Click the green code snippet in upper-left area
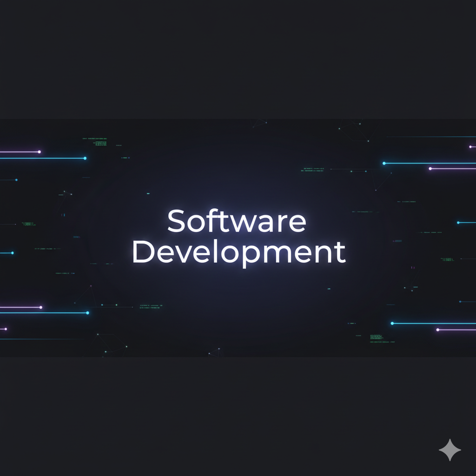 [95, 139]
